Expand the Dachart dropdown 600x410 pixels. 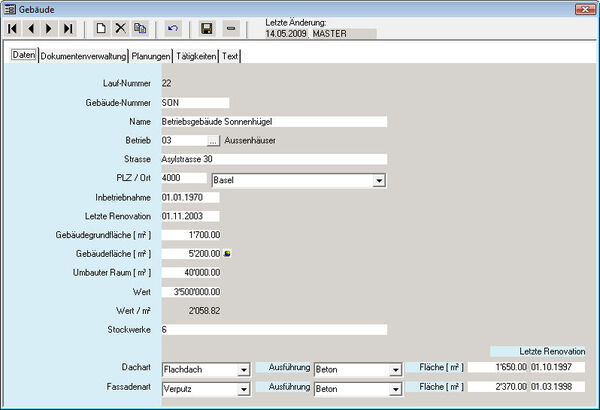click(x=243, y=369)
